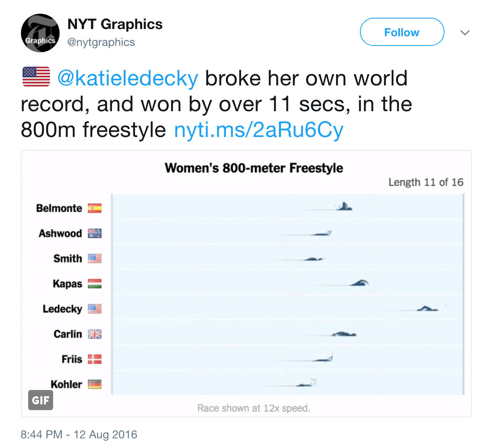Open the @katieledecky mention link

coord(128,78)
